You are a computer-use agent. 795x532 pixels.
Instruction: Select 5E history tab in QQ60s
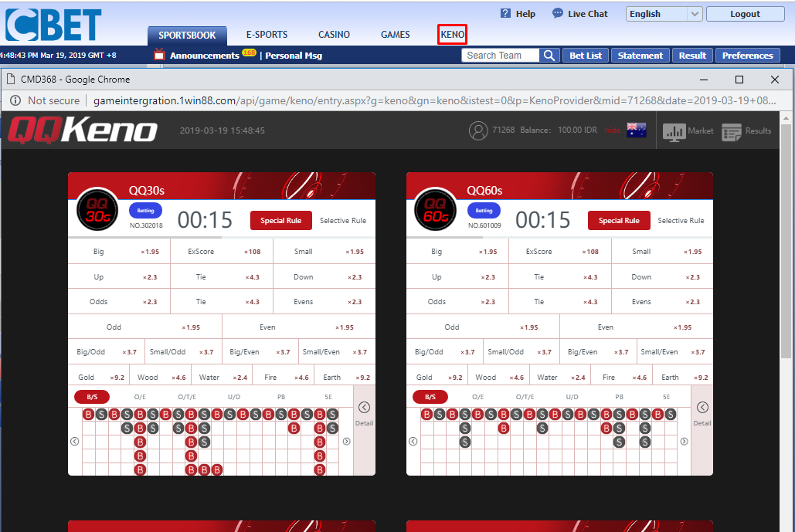666,397
